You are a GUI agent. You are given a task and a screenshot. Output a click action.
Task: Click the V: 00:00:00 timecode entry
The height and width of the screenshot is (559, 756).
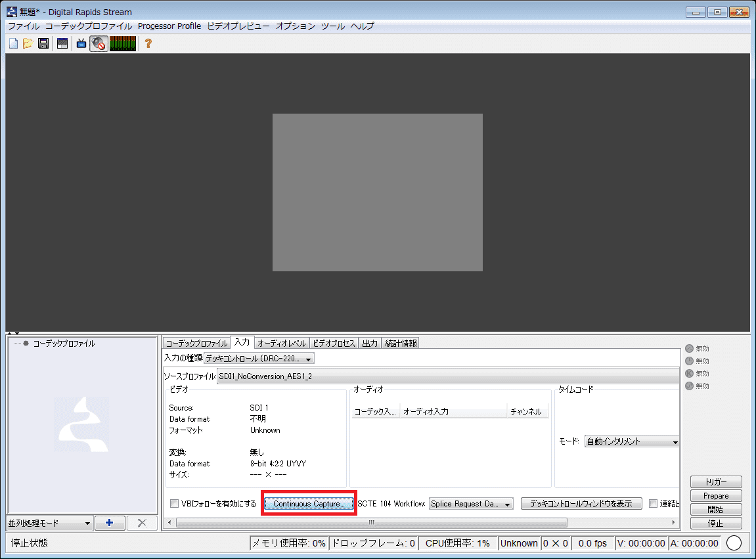click(x=641, y=543)
